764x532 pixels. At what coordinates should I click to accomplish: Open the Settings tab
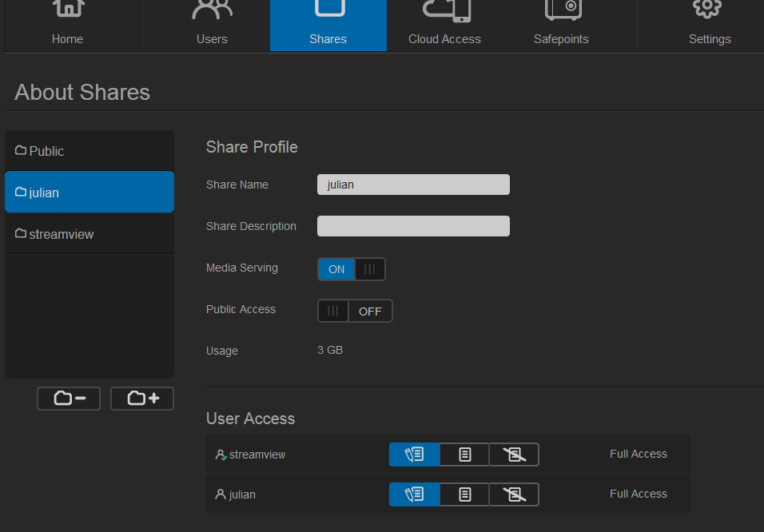[x=710, y=26]
